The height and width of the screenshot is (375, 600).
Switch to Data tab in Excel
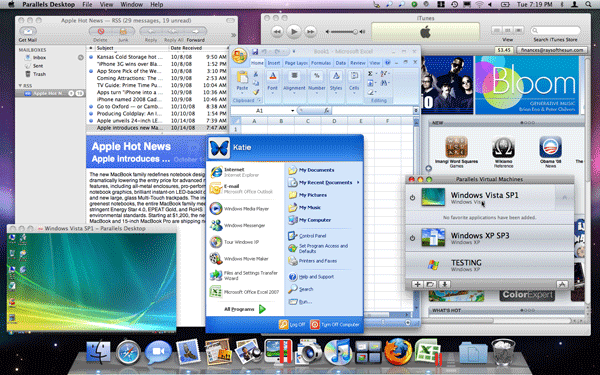pos(340,63)
